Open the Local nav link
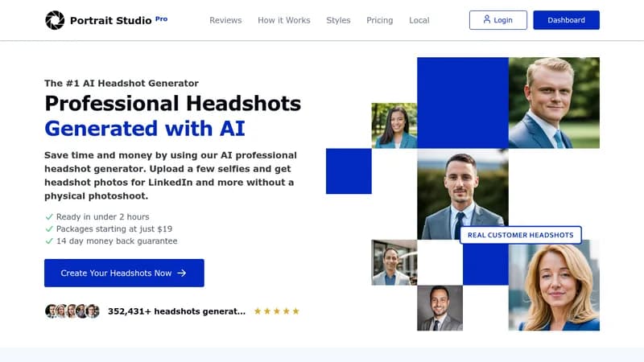The width and height of the screenshot is (644, 362). click(x=419, y=20)
